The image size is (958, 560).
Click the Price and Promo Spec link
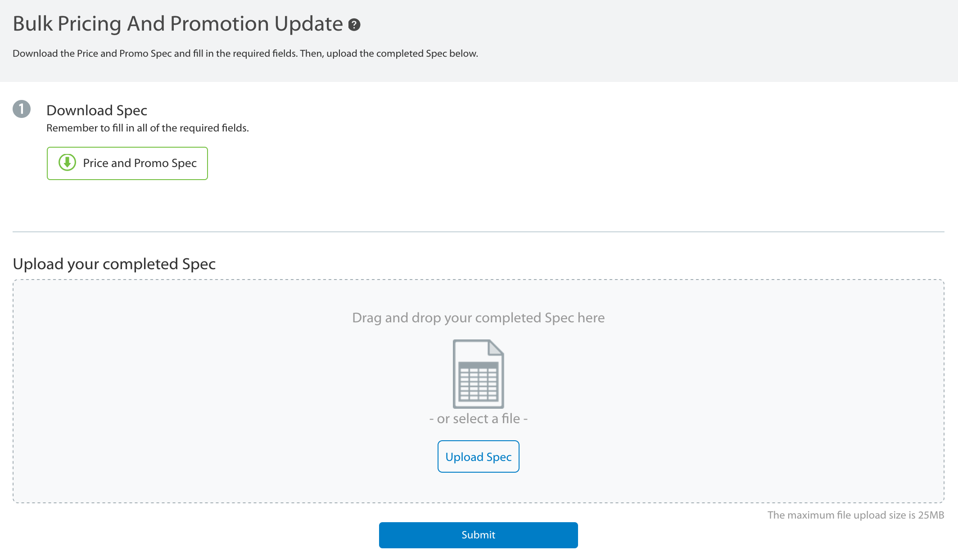127,163
